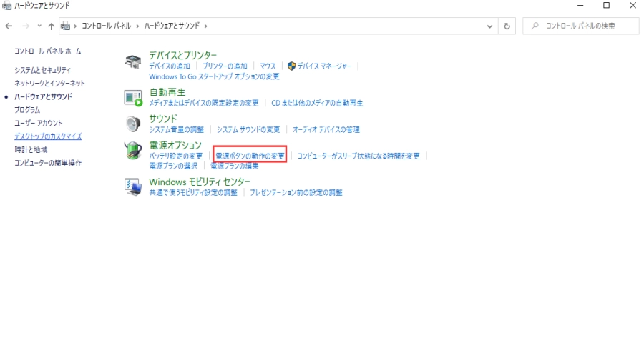644x353 pixels.
Task: Focus the コントロール パネルの検索 field
Action: (x=580, y=26)
